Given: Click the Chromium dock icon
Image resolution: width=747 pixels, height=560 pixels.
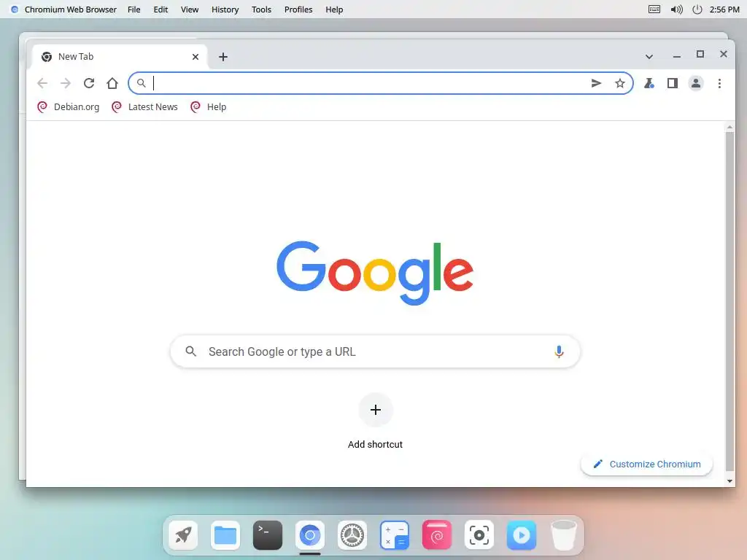Looking at the screenshot, I should tap(309, 535).
